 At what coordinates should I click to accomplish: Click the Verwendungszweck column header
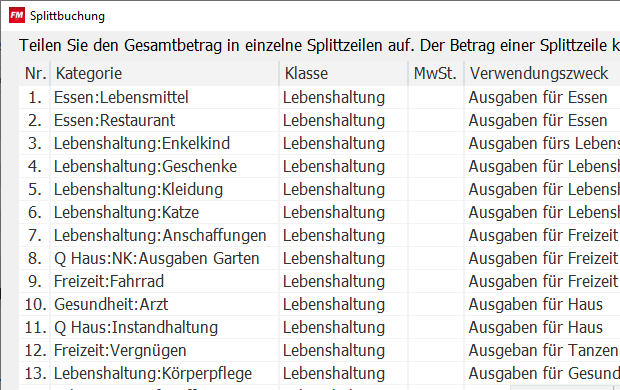click(x=542, y=74)
